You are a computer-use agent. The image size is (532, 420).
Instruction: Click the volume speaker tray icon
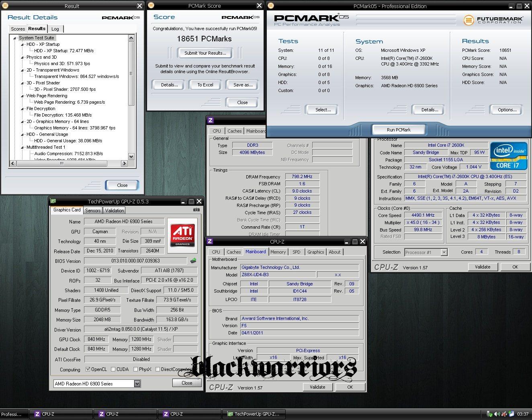pyautogui.click(x=497, y=414)
